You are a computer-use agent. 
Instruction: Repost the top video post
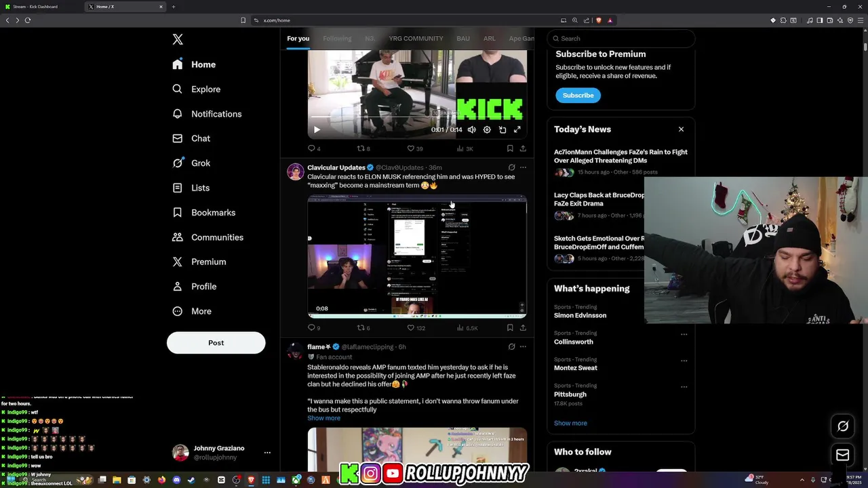pyautogui.click(x=361, y=148)
